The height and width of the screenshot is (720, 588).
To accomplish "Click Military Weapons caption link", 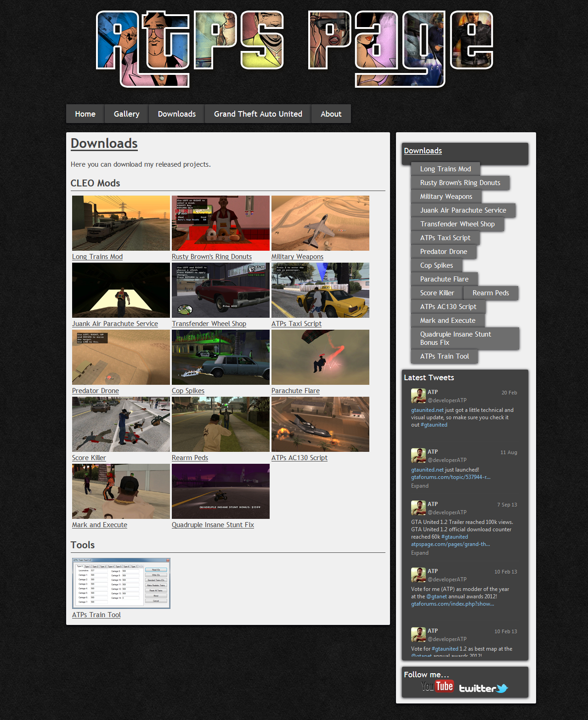I will pyautogui.click(x=297, y=257).
